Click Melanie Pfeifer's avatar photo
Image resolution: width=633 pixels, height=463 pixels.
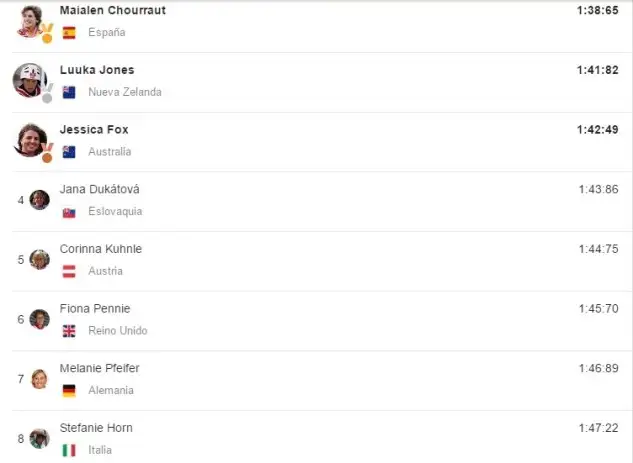[39, 378]
